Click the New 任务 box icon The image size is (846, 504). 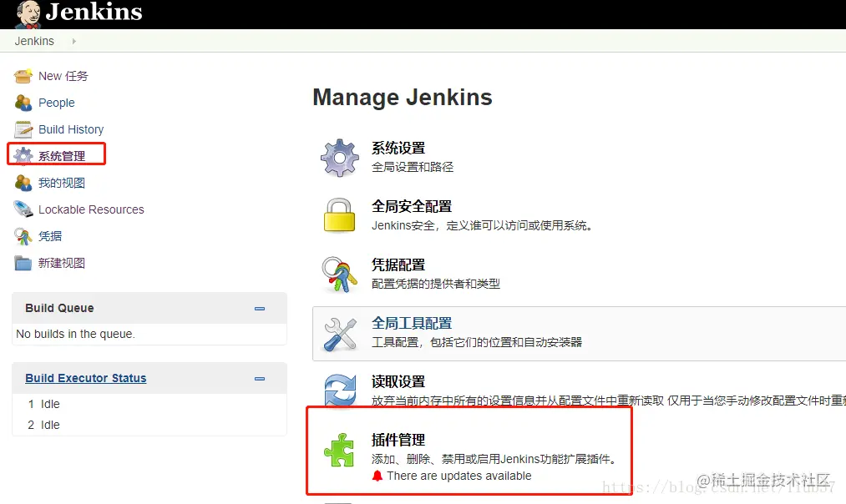pyautogui.click(x=23, y=76)
